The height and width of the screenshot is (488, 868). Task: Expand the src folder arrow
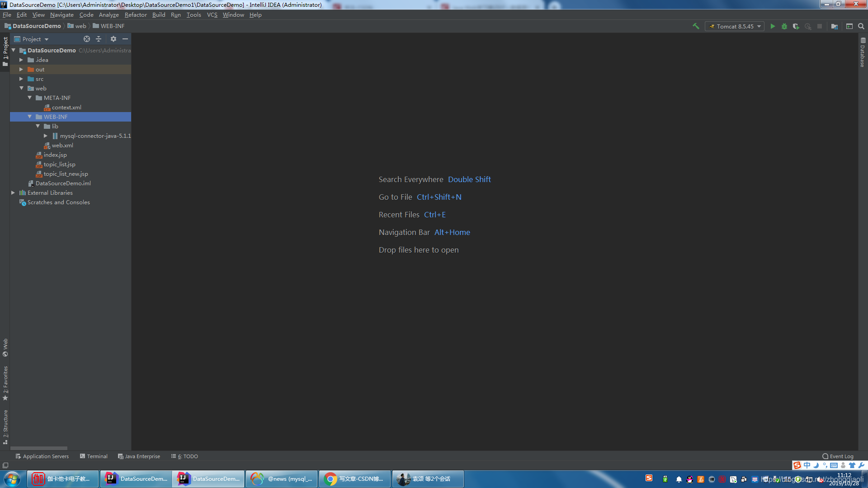coord(21,79)
